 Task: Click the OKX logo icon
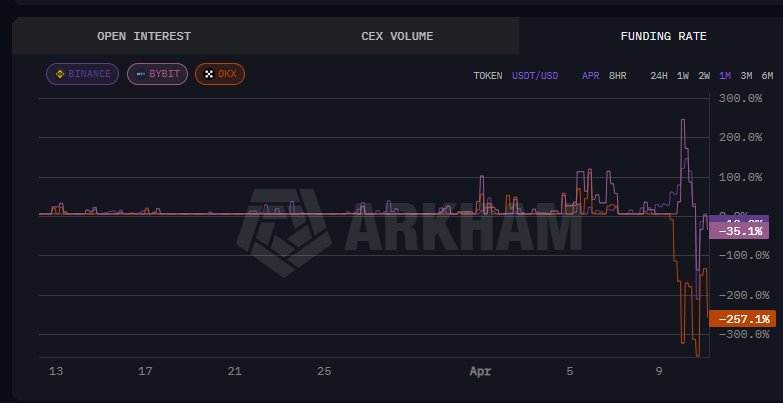tap(209, 74)
